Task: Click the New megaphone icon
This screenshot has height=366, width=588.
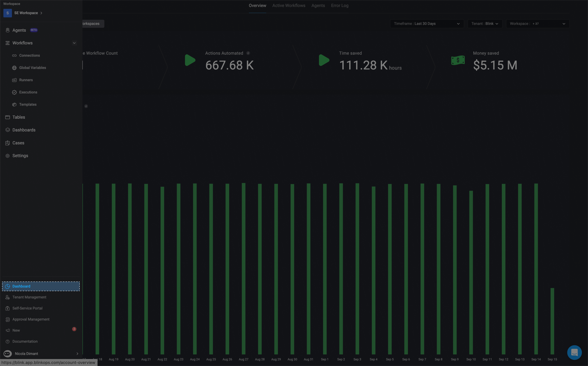Action: tap(7, 331)
